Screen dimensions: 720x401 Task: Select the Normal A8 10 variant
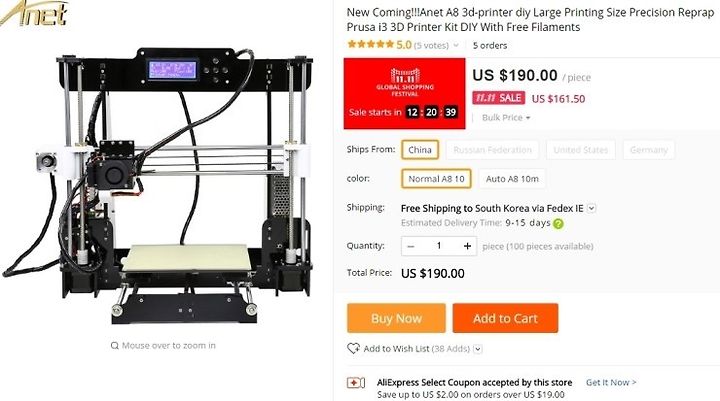click(436, 179)
